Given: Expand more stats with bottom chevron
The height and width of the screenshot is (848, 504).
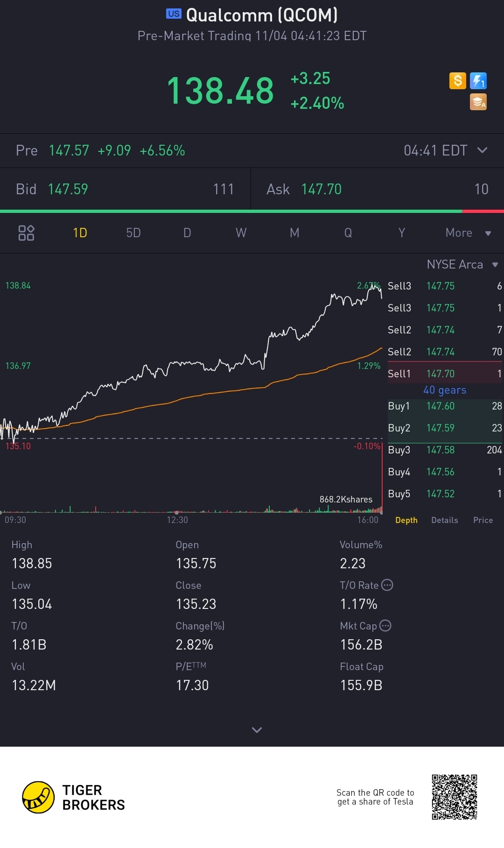Looking at the screenshot, I should click(x=257, y=729).
